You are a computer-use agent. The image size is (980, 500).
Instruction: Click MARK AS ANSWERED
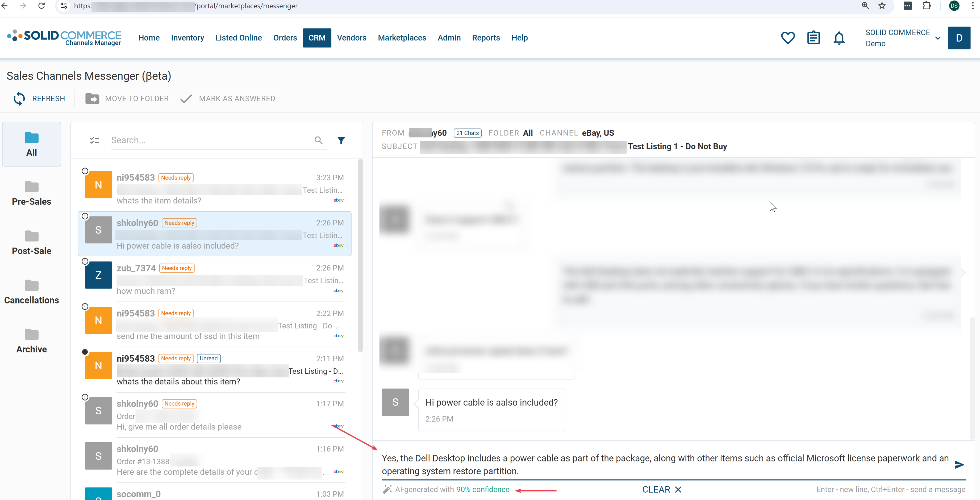point(227,99)
